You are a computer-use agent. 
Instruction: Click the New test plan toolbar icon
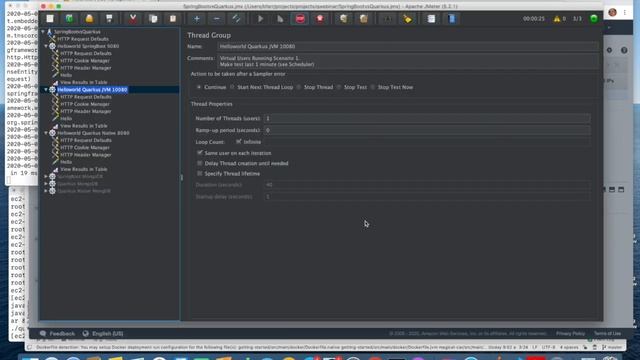pyautogui.click(x=50, y=19)
